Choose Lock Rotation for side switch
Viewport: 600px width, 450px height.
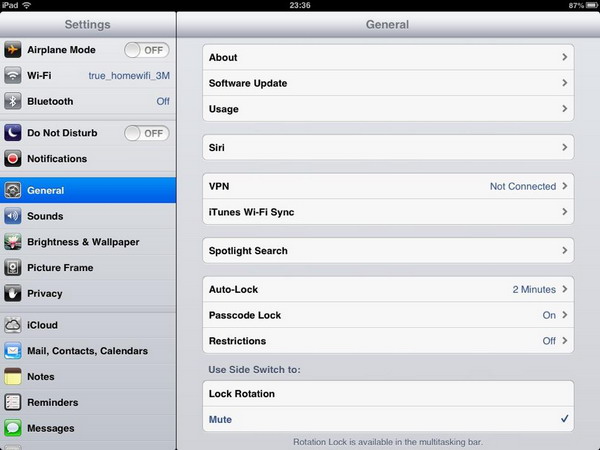[388, 393]
